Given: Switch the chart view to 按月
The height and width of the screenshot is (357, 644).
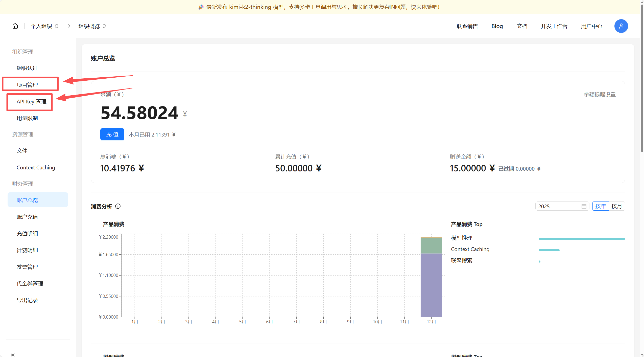Looking at the screenshot, I should [x=616, y=206].
